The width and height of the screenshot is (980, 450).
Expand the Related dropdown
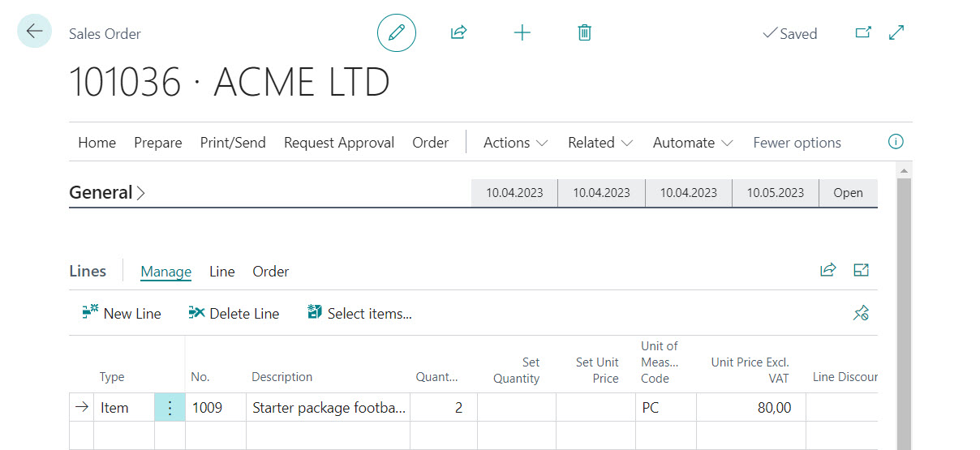600,143
